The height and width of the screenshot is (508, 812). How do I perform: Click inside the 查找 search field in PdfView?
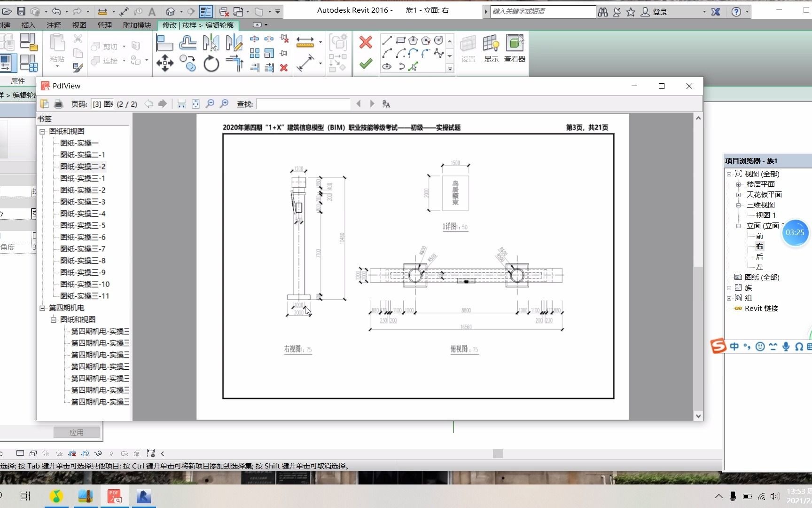tap(303, 104)
